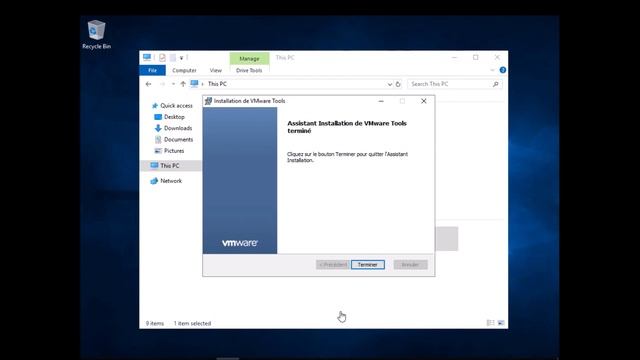Click the Properties icon in quick access toolbar

pyautogui.click(x=162, y=58)
